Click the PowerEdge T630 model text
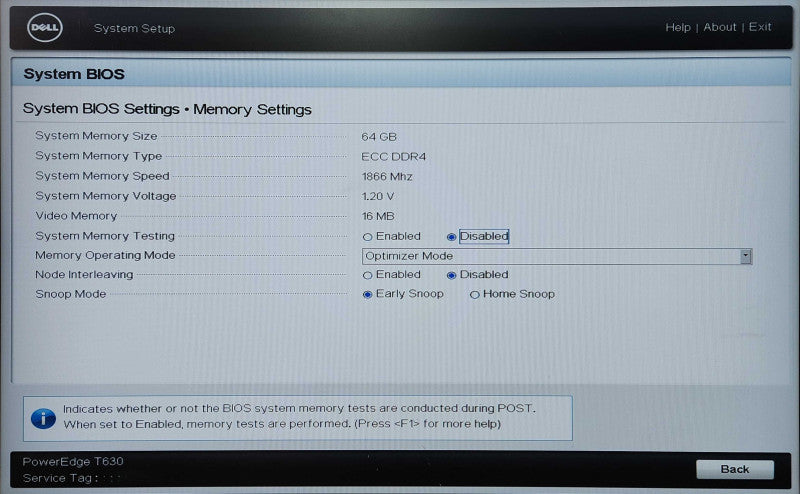The height and width of the screenshot is (494, 800). pos(73,461)
